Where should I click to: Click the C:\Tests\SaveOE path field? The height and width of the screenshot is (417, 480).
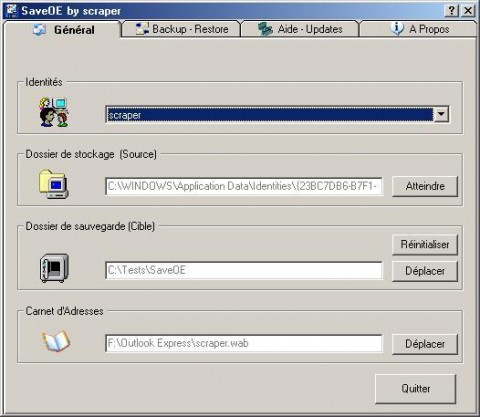point(244,270)
